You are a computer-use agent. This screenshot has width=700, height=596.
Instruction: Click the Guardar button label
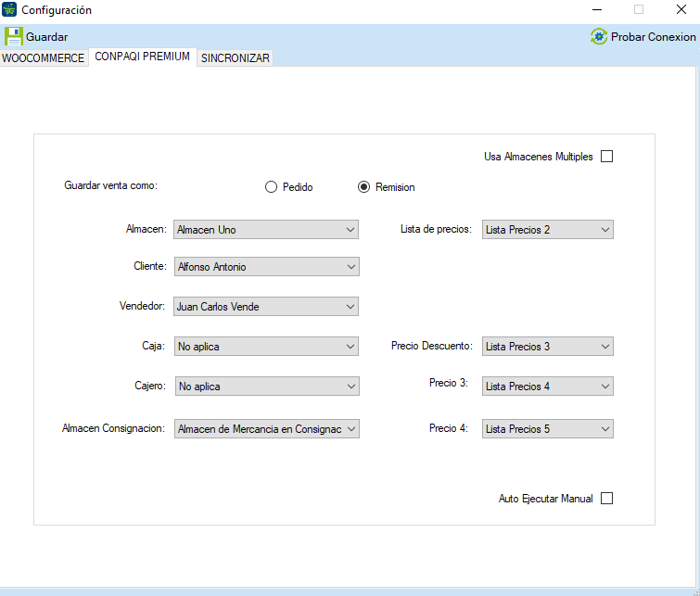47,36
